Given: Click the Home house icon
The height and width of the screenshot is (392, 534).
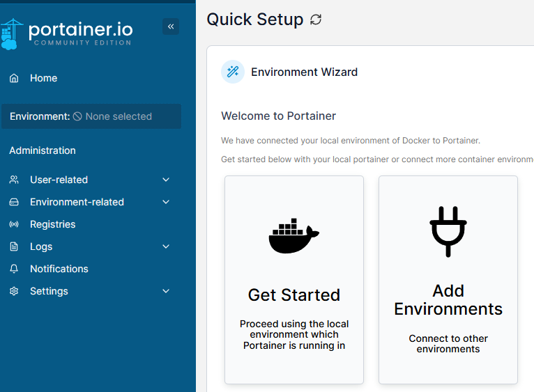Looking at the screenshot, I should (x=14, y=78).
